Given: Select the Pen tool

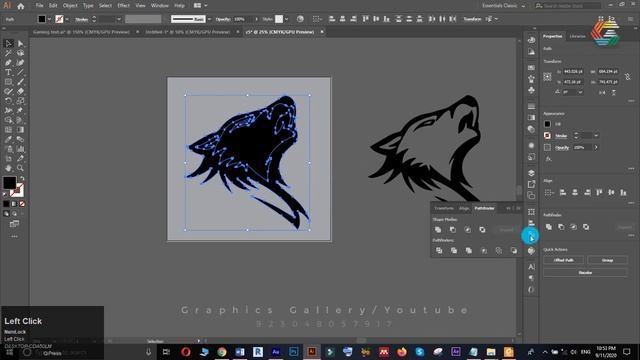Looking at the screenshot, I should pyautogui.click(x=8, y=62).
